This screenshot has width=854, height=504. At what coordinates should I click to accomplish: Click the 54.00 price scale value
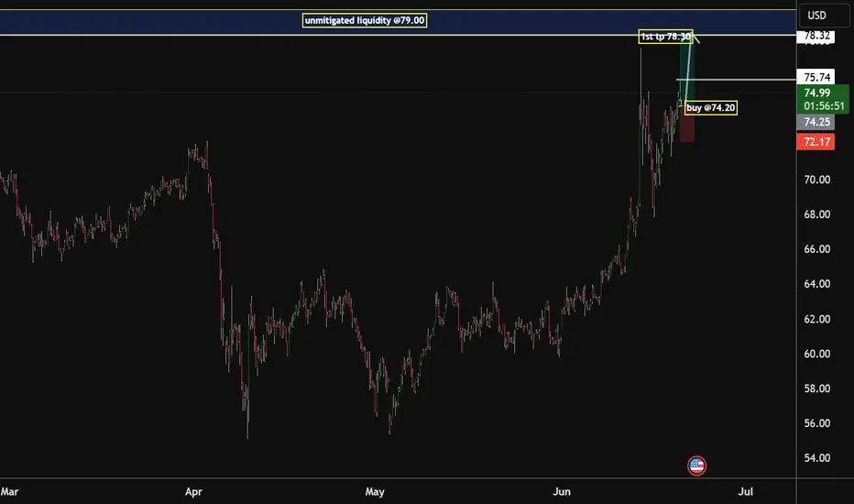[817, 458]
